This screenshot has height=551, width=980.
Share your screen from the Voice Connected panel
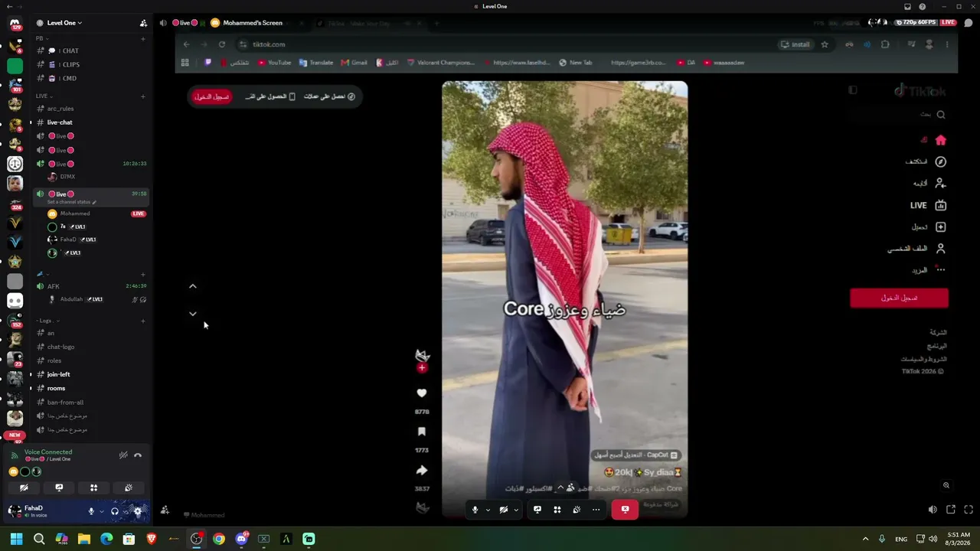point(59,487)
